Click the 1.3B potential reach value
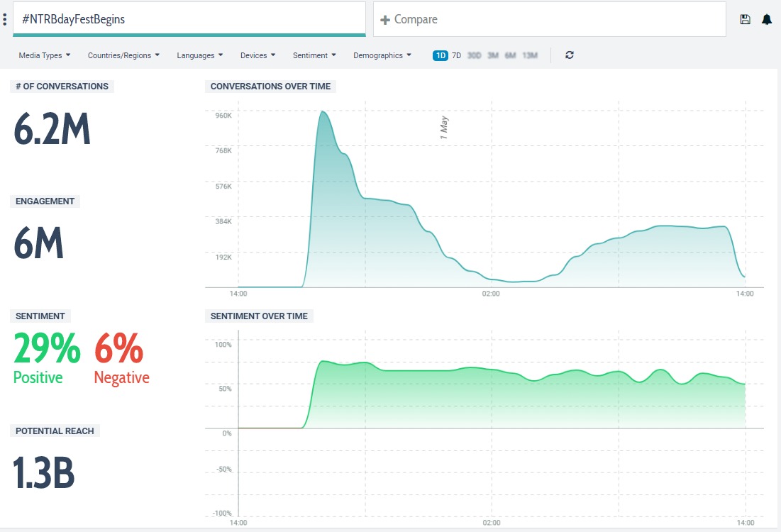781x532 pixels. click(44, 472)
